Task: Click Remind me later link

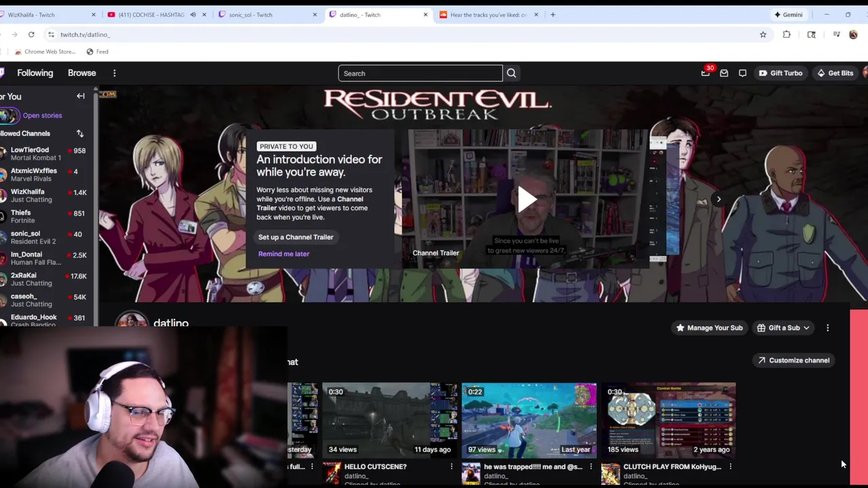Action: tap(283, 253)
